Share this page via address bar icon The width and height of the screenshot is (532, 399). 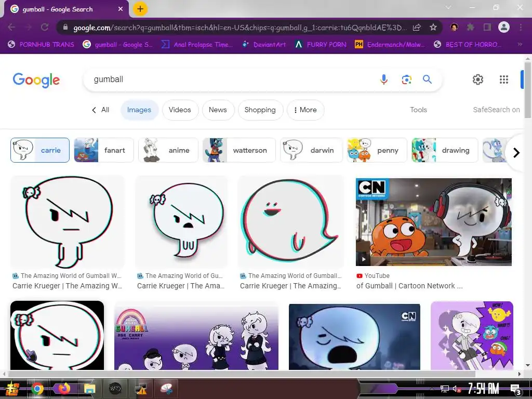pos(417,27)
